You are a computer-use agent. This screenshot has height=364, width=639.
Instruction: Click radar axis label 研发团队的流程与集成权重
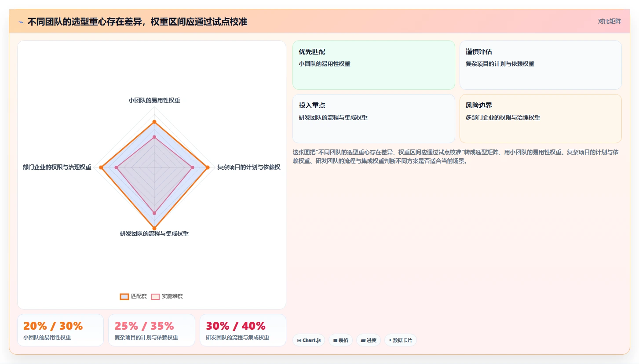(154, 233)
